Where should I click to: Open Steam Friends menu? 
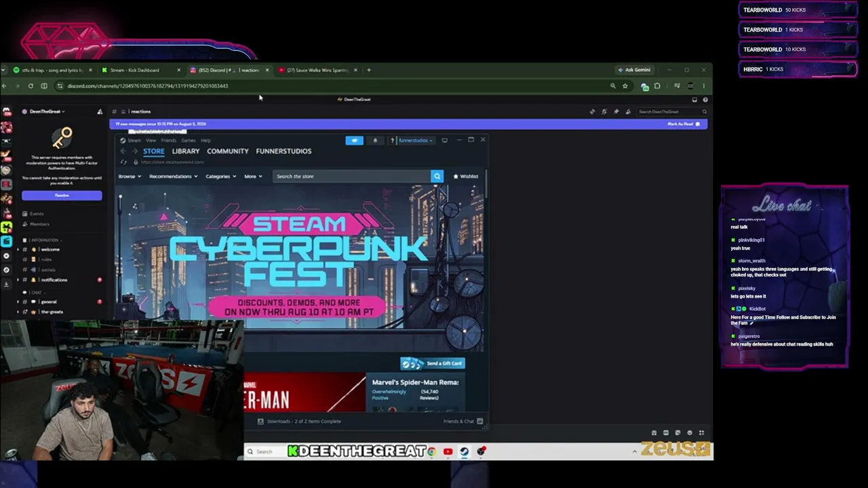pos(168,140)
